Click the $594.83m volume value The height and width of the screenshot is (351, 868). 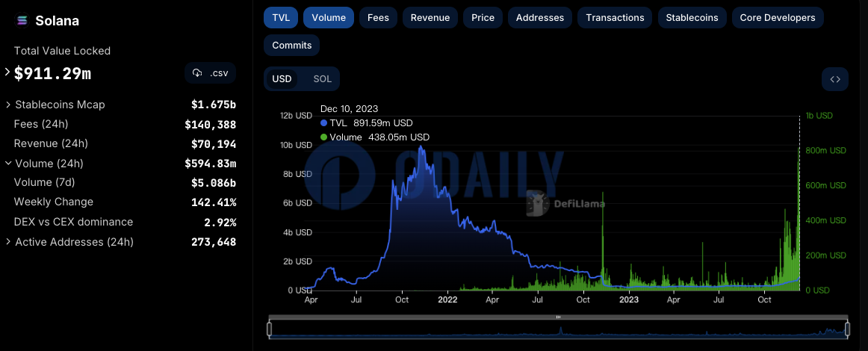211,164
